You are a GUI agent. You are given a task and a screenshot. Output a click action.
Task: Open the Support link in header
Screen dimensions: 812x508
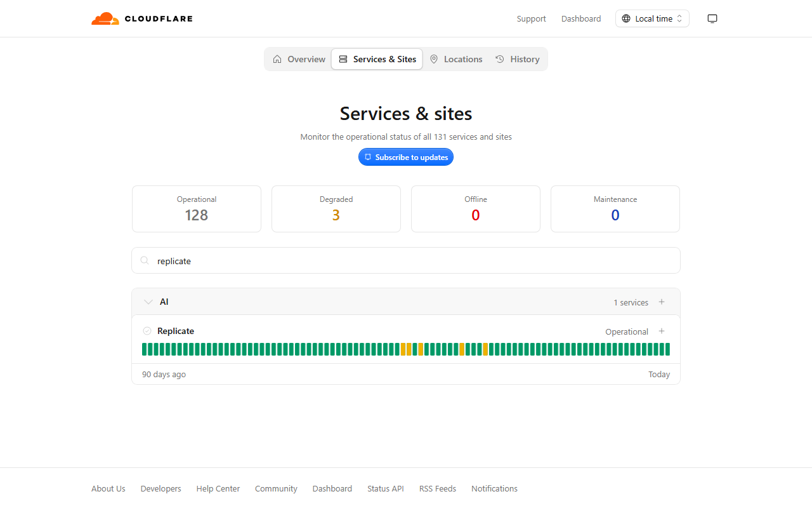click(531, 18)
